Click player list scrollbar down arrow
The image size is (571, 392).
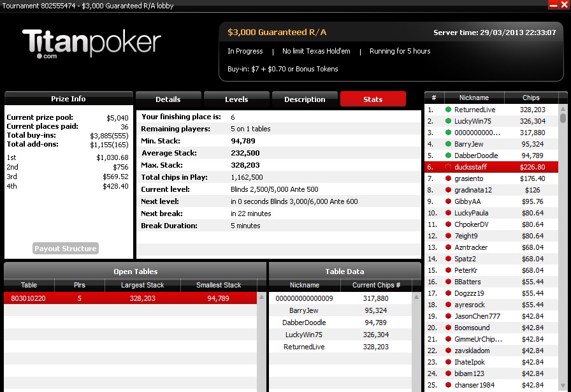[563, 386]
